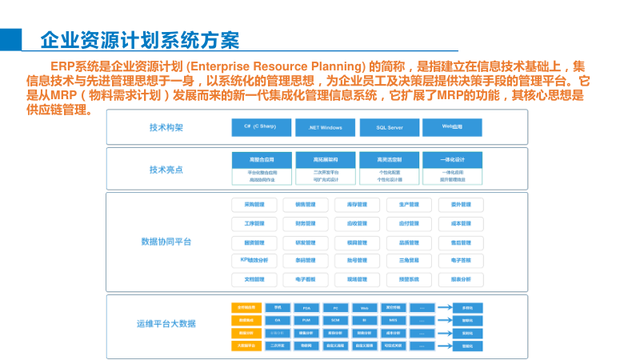Click the 现场管理 module box

click(357, 280)
